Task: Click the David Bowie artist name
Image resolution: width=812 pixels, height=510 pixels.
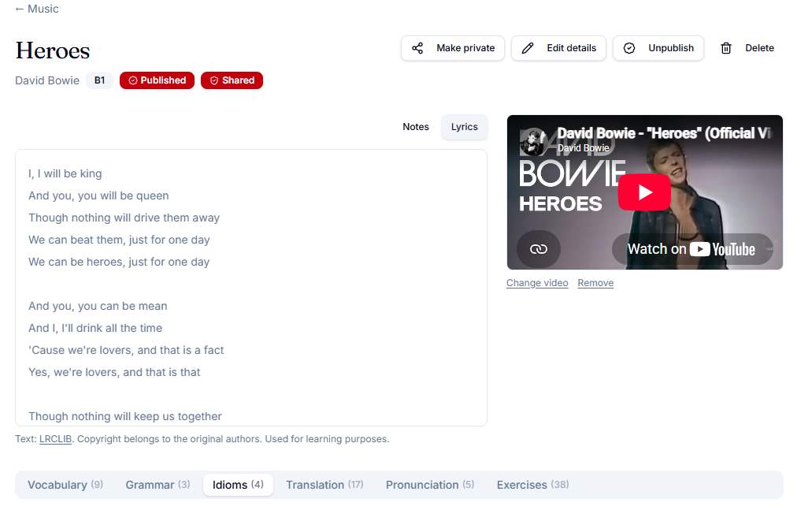Action: [47, 80]
